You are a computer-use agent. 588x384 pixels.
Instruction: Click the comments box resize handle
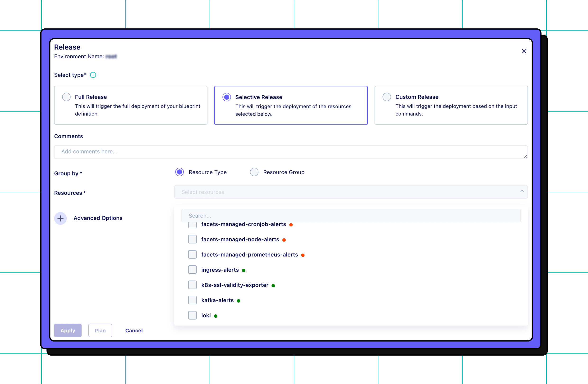pos(525,156)
